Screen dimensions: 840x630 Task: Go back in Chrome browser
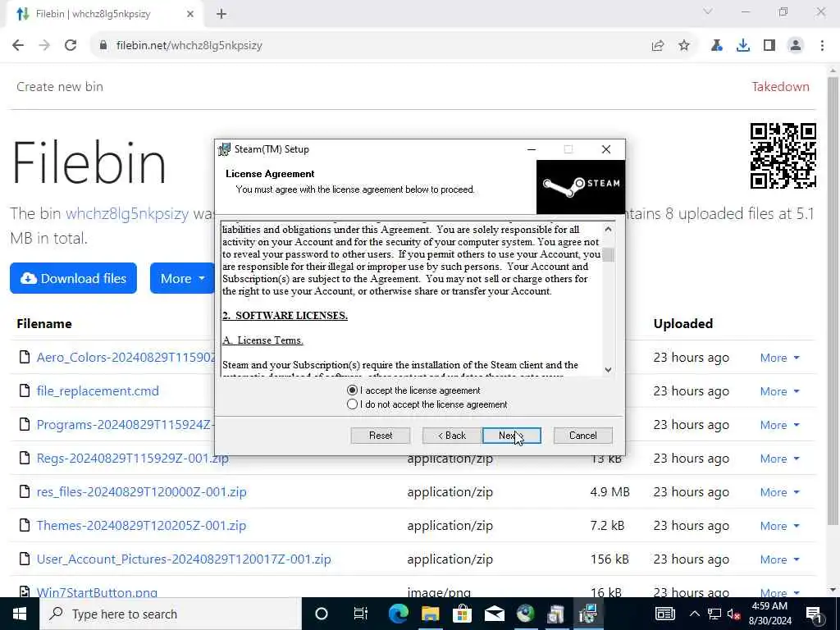tap(18, 46)
